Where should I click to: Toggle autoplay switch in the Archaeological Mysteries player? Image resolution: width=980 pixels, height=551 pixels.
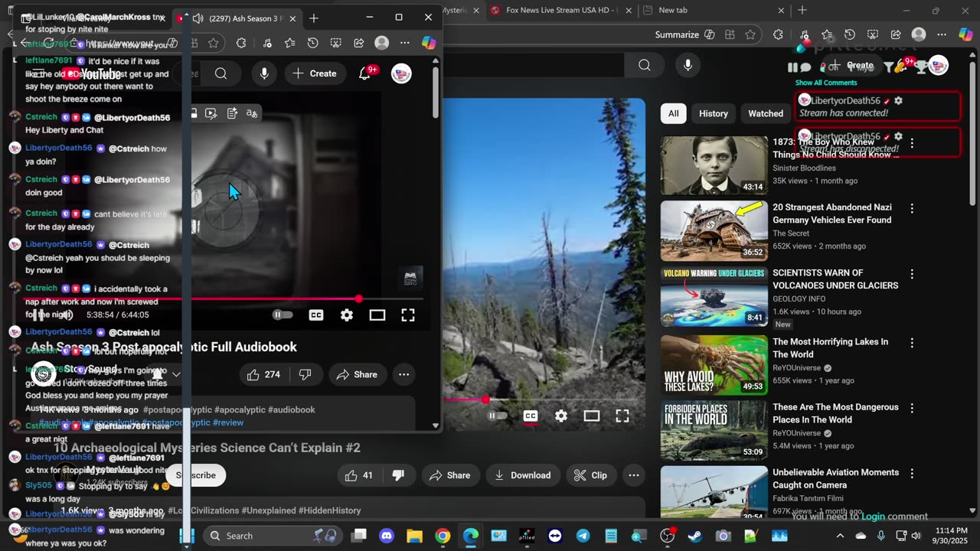point(498,416)
